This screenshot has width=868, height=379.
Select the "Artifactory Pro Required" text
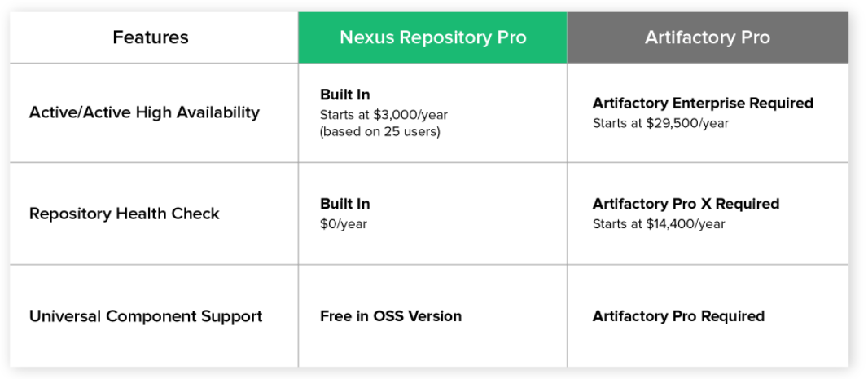[678, 316]
